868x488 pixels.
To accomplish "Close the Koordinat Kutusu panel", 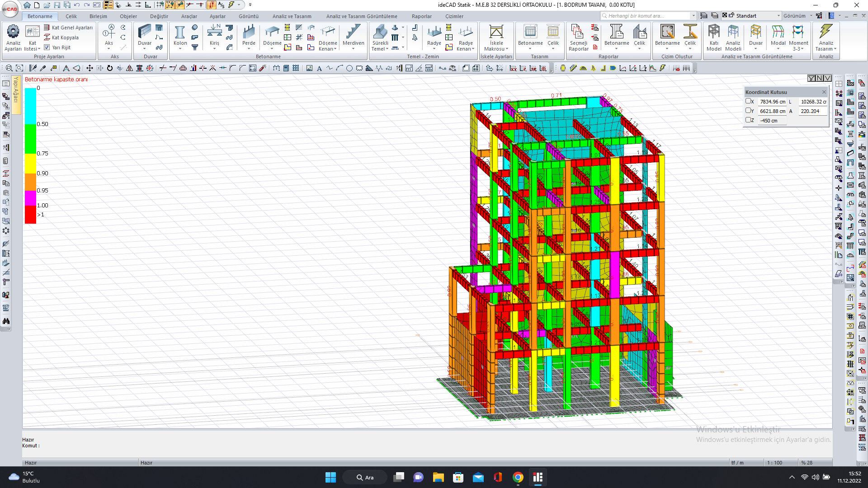I will (824, 92).
